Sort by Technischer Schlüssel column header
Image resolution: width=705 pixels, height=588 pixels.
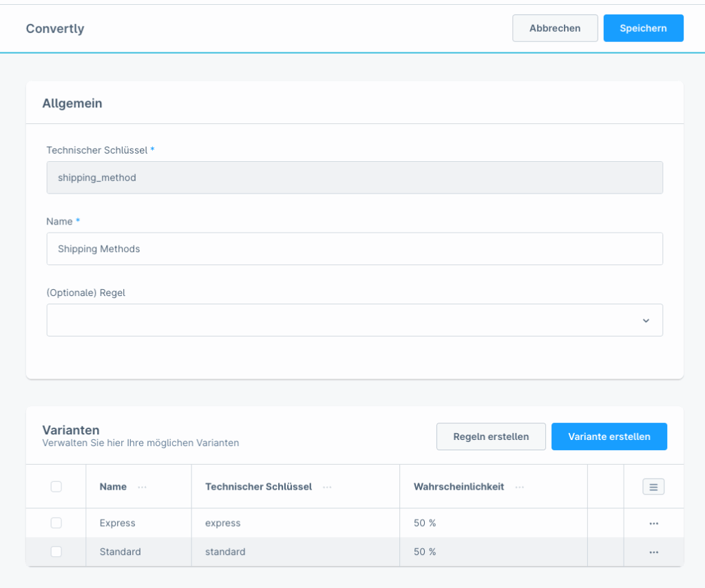click(259, 487)
